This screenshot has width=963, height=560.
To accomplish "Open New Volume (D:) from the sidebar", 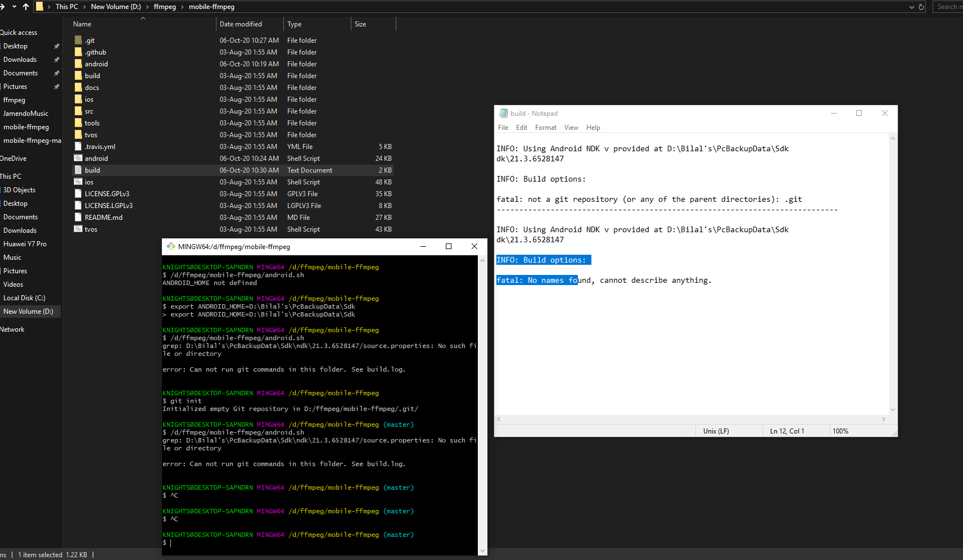I will 28,311.
